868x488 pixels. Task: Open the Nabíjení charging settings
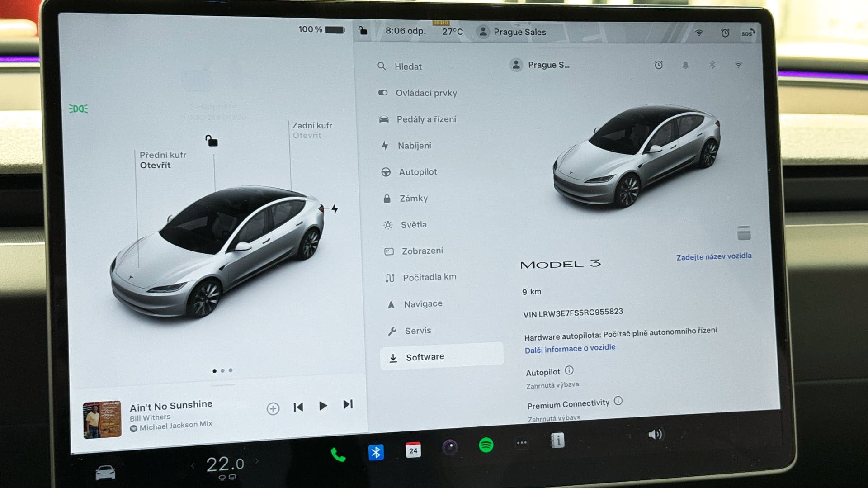[415, 146]
